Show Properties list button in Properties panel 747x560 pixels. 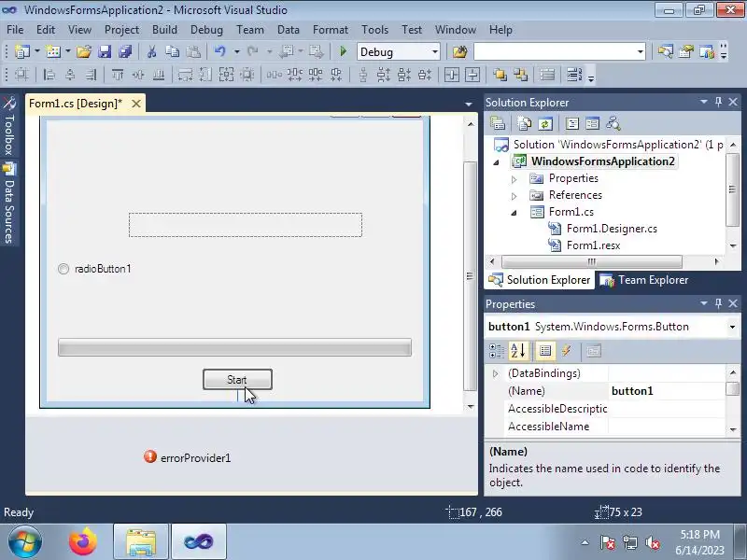tap(545, 351)
